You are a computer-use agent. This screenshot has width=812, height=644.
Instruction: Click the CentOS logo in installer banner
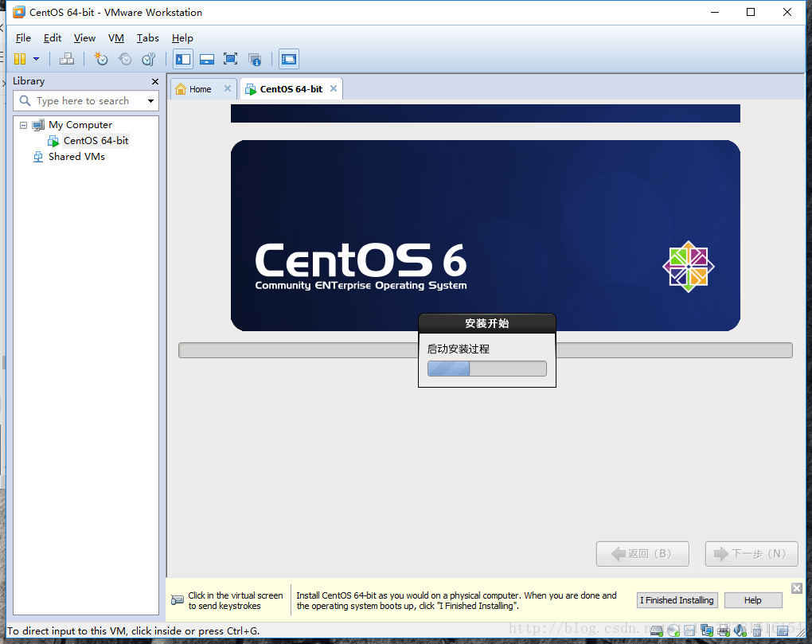click(x=689, y=267)
